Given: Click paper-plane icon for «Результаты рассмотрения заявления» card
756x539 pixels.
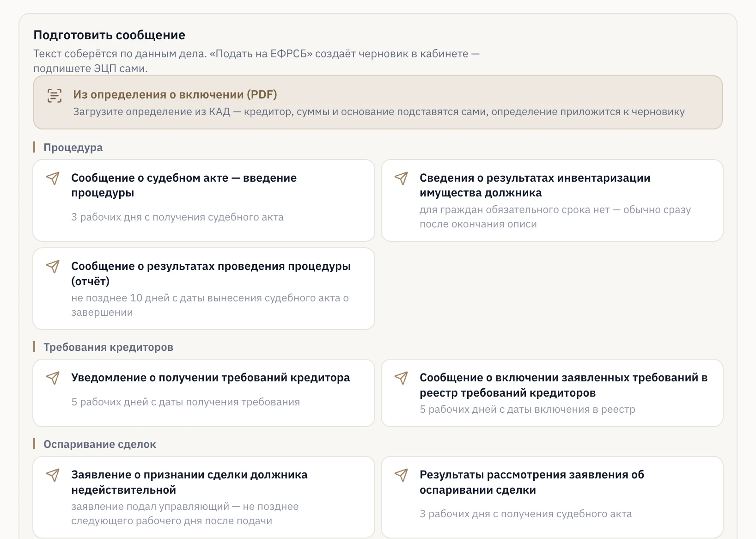Looking at the screenshot, I should tap(402, 475).
